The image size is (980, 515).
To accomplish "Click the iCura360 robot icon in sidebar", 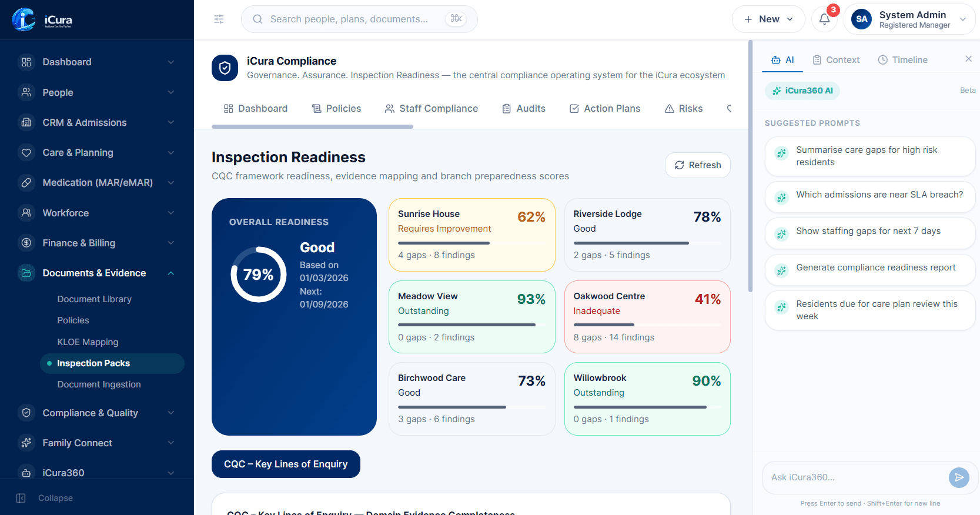I will 26,473.
